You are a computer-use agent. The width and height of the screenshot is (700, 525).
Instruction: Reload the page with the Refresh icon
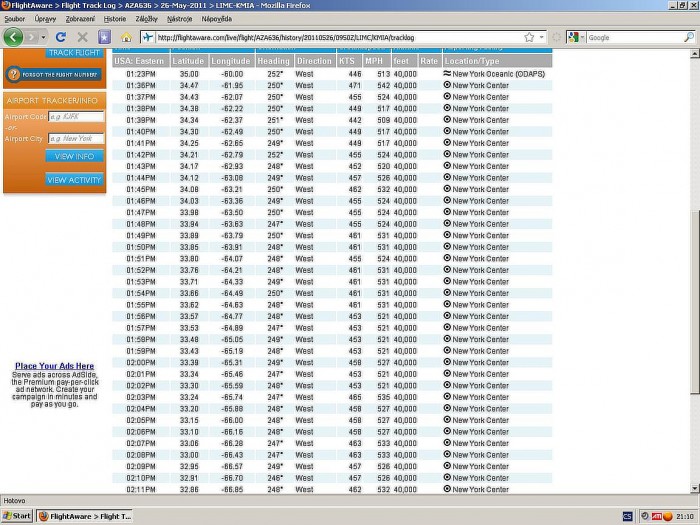pos(61,38)
